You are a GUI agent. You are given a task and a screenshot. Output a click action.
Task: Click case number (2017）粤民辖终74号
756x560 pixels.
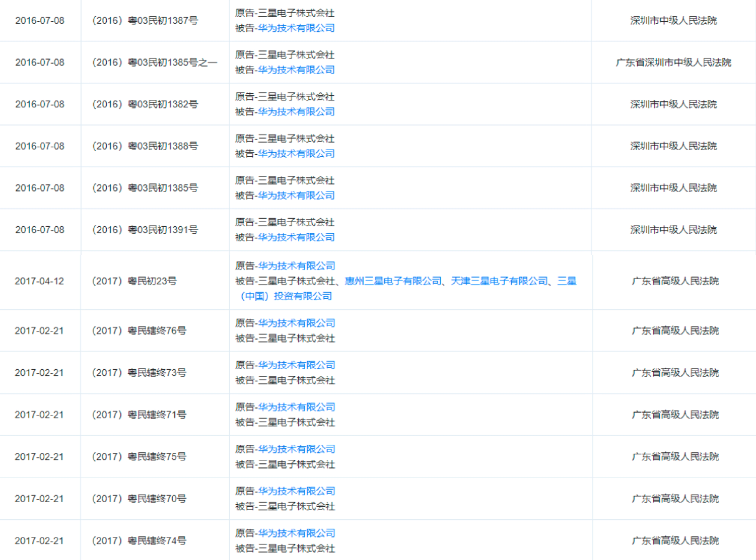tap(139, 541)
